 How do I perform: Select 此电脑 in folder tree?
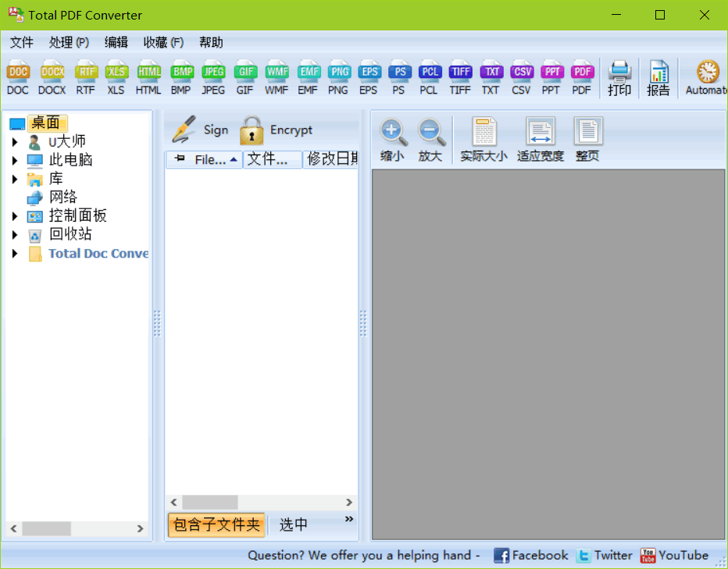pos(70,160)
